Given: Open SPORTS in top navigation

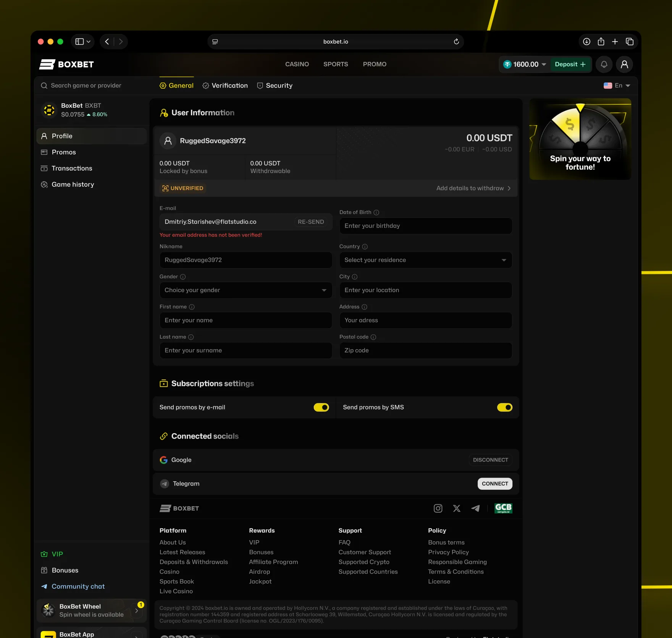Looking at the screenshot, I should (x=336, y=64).
